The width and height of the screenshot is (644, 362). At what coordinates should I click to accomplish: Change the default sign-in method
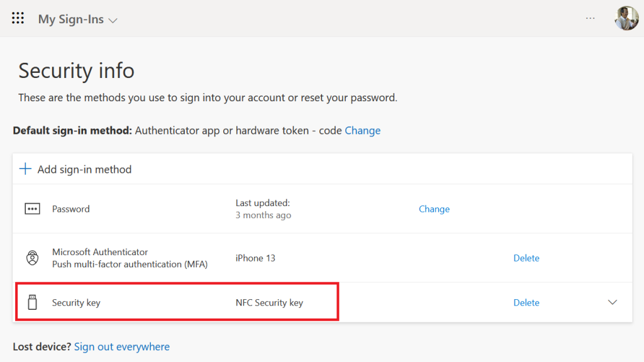[362, 131]
